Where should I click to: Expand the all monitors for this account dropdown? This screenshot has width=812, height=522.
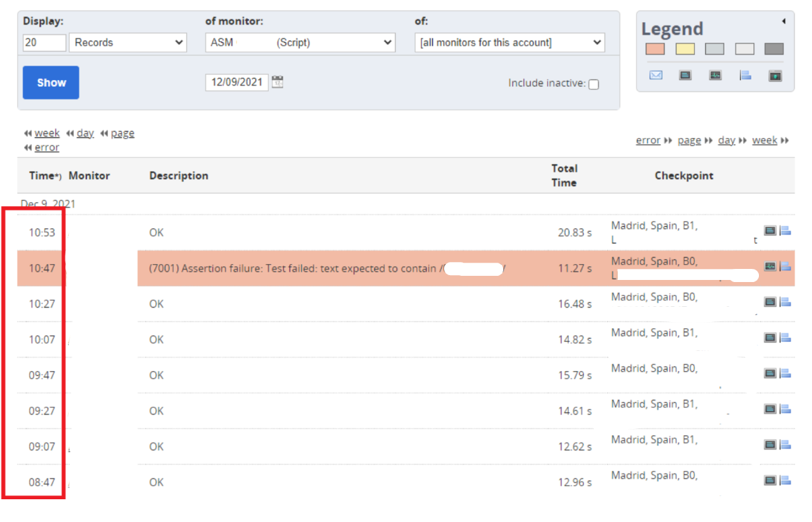tap(509, 43)
